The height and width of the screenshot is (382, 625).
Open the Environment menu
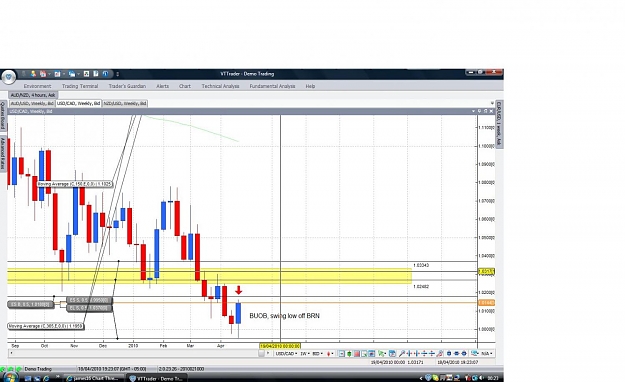[x=37, y=86]
